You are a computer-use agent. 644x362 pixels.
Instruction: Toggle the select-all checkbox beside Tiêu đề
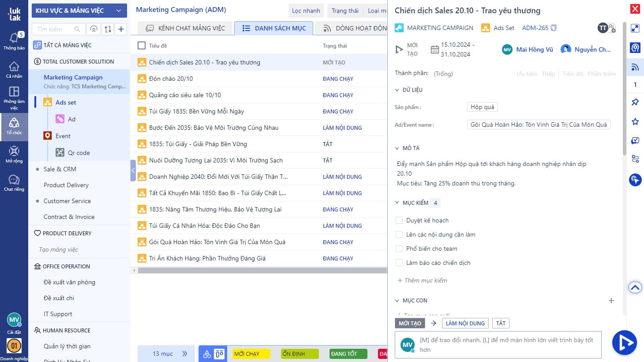tap(142, 45)
